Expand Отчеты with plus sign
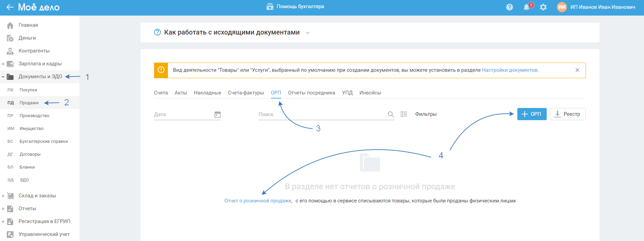Viewport: 644px width, 241px height. tap(3, 209)
